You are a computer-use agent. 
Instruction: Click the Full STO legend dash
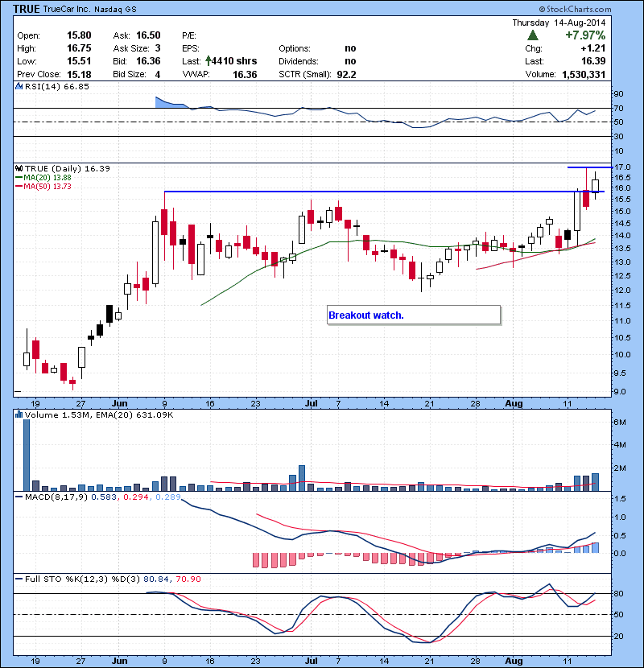pos(19,579)
